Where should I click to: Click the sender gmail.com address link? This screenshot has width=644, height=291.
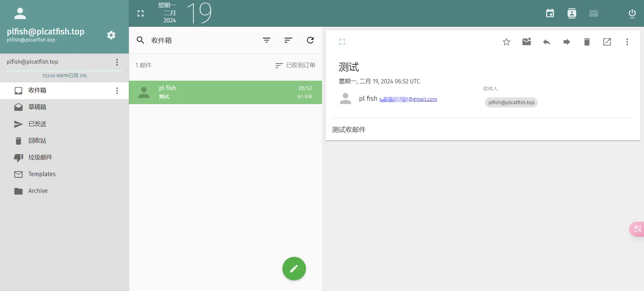(x=408, y=99)
